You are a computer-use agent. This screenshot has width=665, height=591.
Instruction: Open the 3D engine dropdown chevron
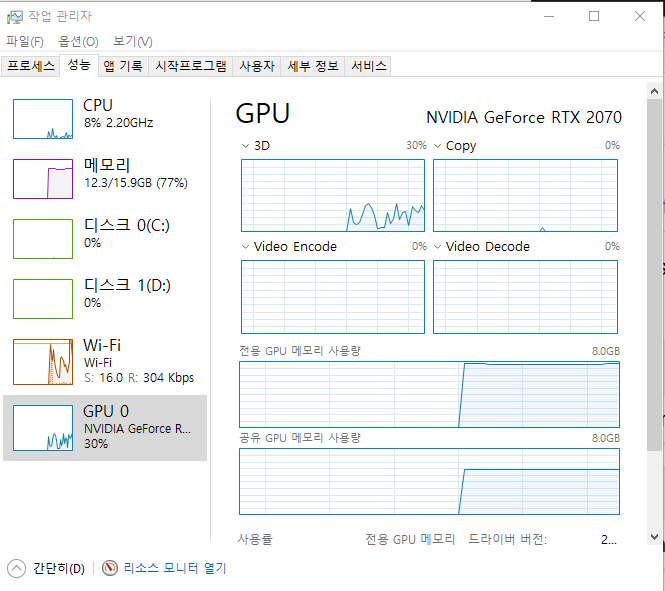245,146
